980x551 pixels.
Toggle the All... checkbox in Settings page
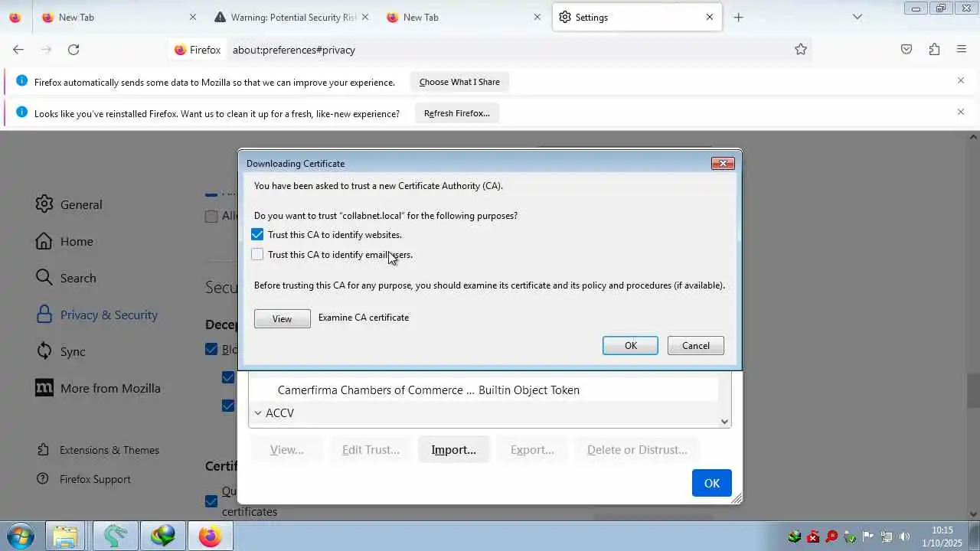point(211,217)
